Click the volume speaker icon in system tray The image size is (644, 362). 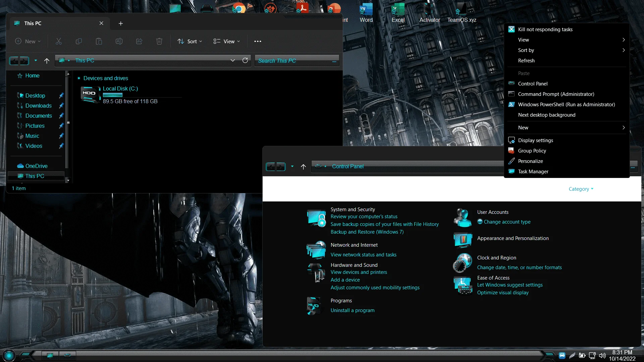(602, 355)
